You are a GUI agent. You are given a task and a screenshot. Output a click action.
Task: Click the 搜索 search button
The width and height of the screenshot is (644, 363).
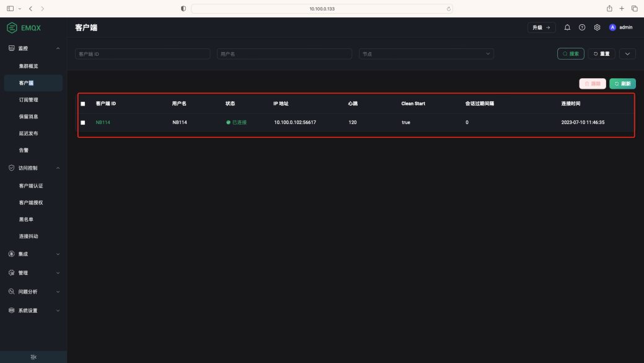point(570,54)
